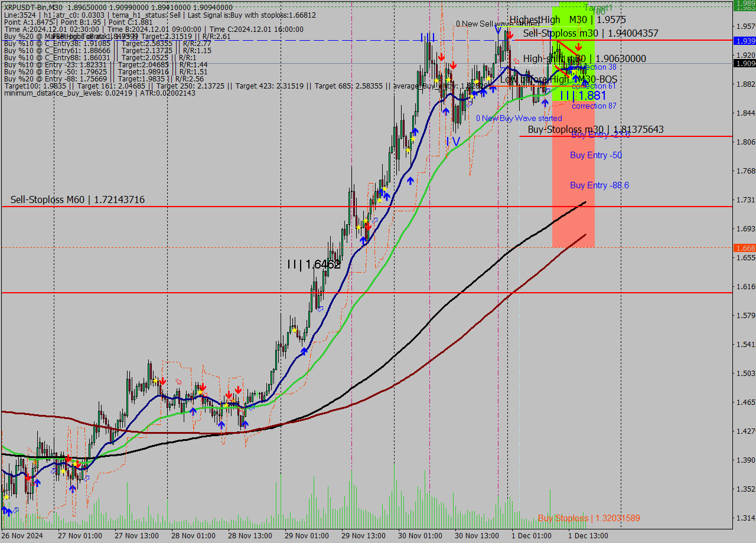Click the 1.731 price axis label

(x=745, y=199)
